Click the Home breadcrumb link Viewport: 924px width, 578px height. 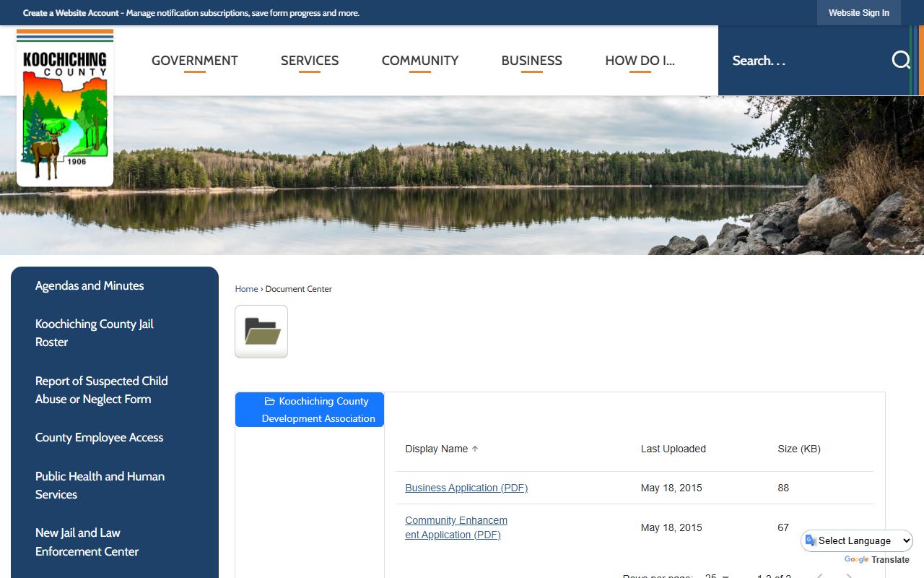point(246,289)
